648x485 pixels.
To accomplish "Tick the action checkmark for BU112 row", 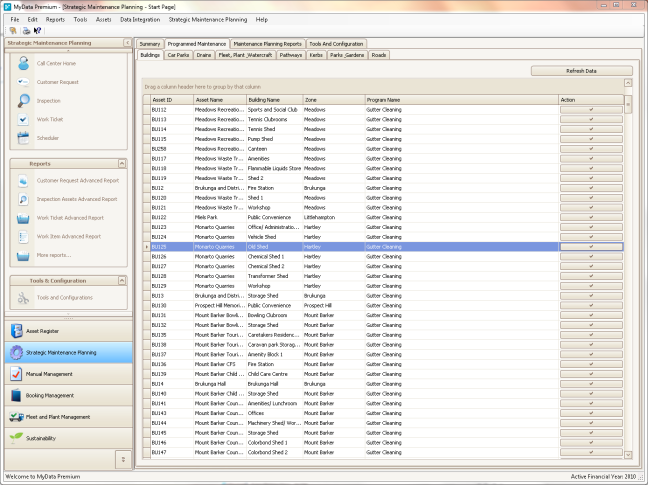I will tap(591, 109).
